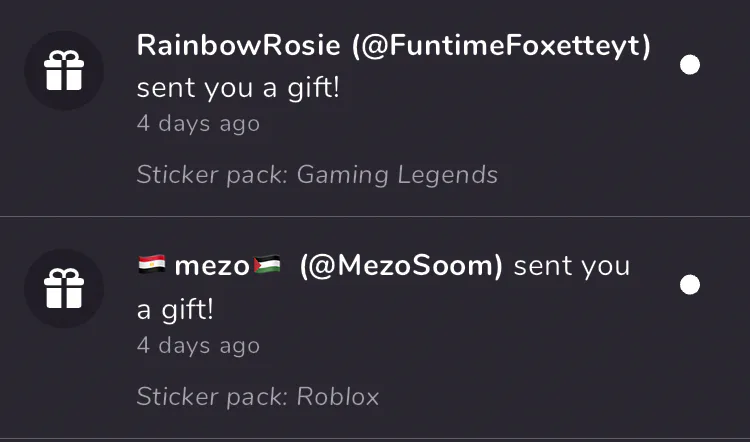Click the Palestine flag emoji after mezo
This screenshot has height=442, width=750.
click(268, 266)
